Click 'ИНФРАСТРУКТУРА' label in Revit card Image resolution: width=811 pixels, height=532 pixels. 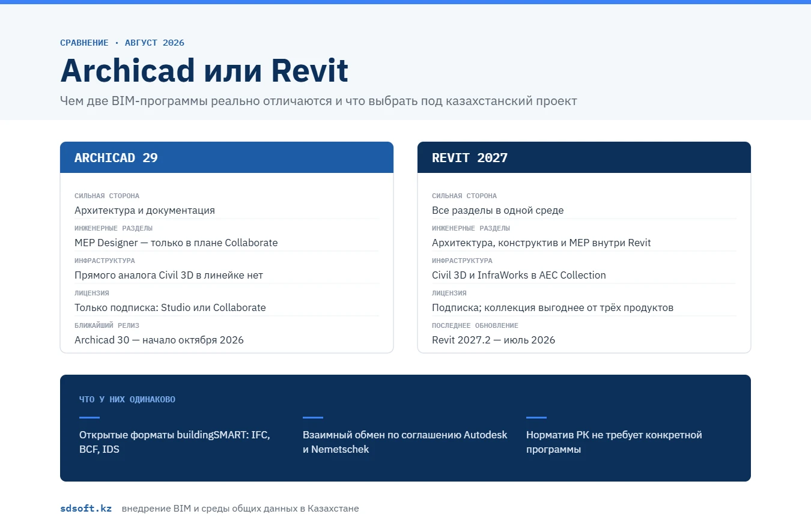click(462, 261)
